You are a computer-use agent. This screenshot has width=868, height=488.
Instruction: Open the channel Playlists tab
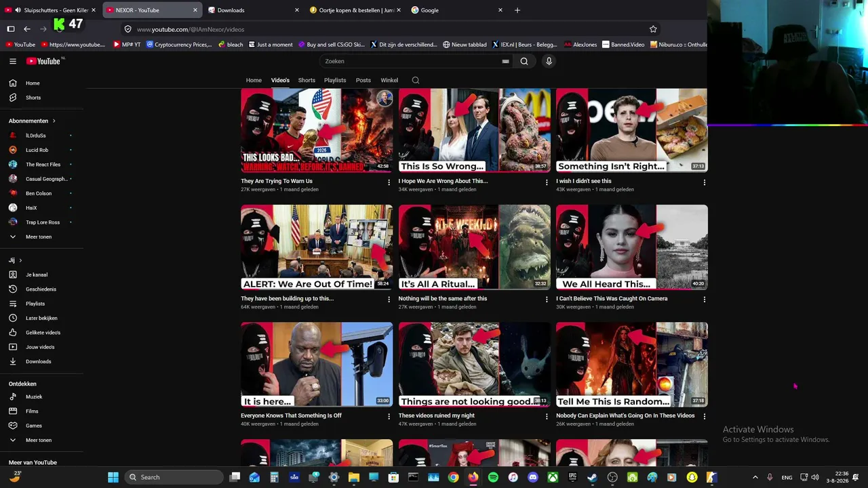(335, 80)
